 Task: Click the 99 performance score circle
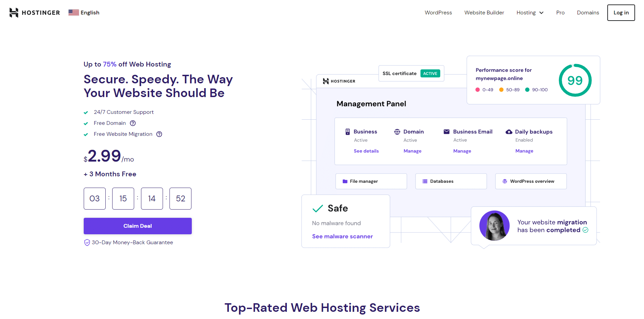575,80
